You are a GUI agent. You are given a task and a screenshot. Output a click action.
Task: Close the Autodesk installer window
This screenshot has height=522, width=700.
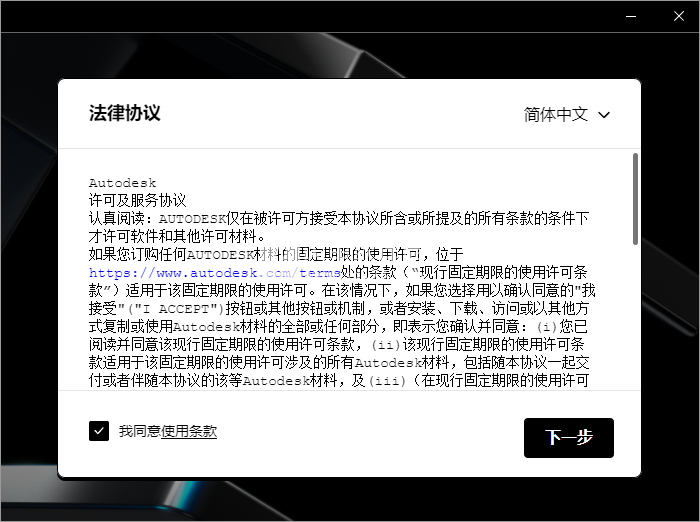tap(675, 16)
